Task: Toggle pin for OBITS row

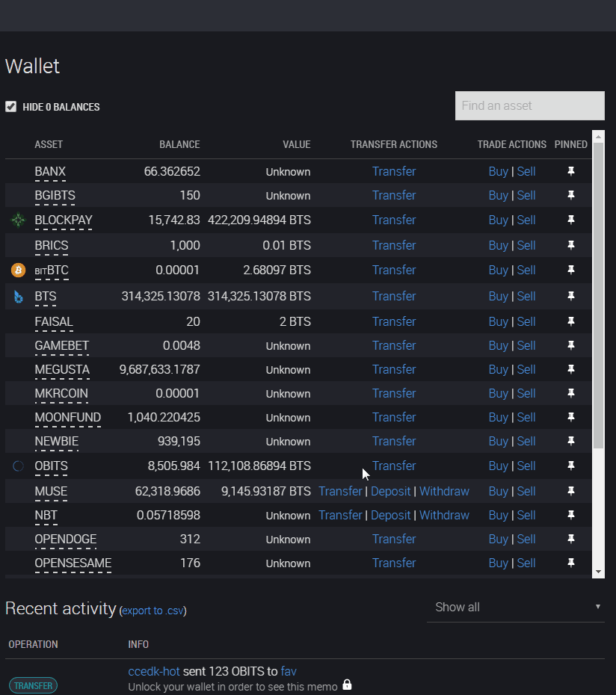Action: 571,466
